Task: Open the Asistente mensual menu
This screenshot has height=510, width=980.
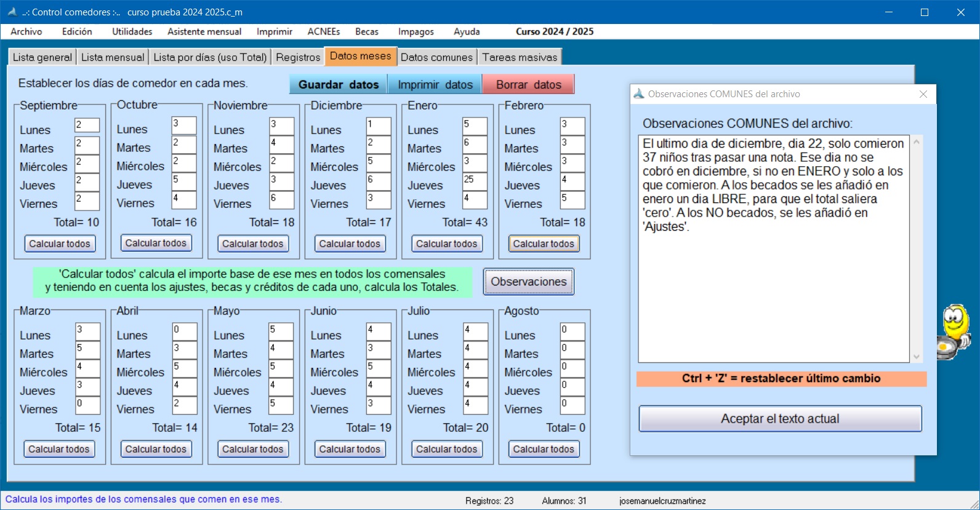Action: tap(204, 31)
